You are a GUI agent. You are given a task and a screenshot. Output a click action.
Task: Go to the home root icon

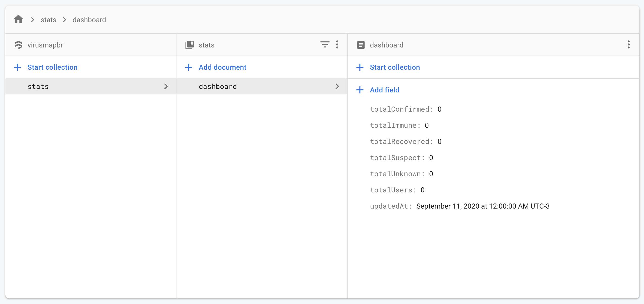pos(18,19)
